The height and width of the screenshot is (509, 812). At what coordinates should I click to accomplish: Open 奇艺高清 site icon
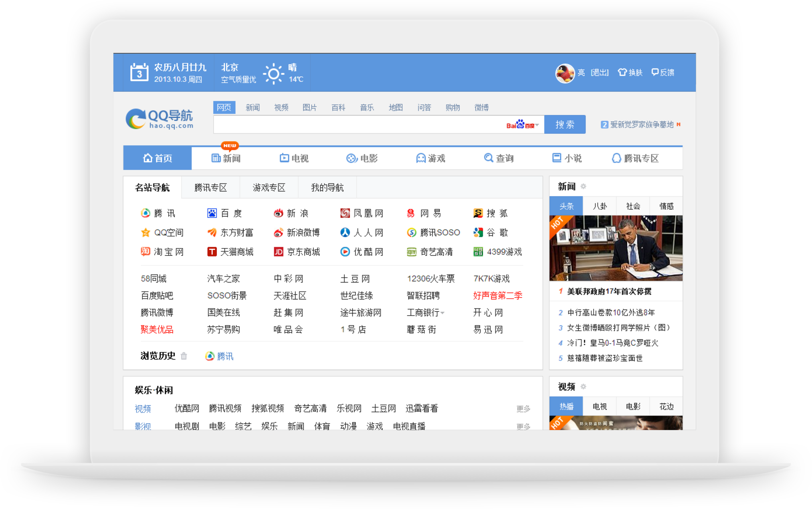coord(411,251)
